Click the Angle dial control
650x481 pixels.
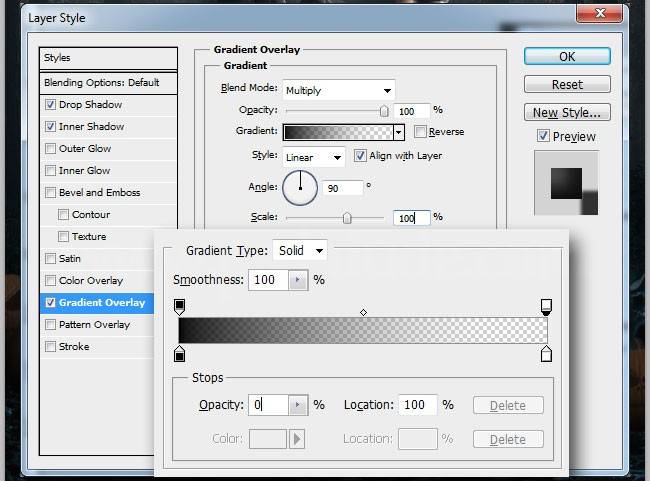(300, 187)
